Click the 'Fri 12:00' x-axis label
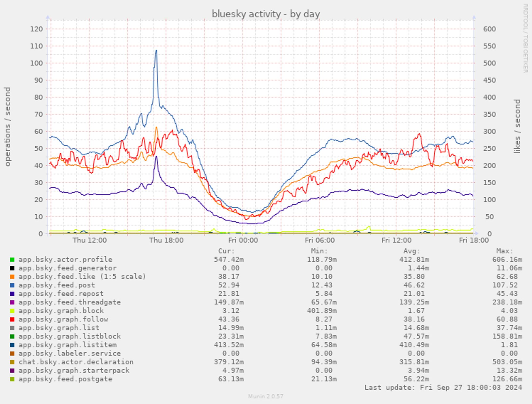Image resolution: width=532 pixels, height=404 pixels. click(396, 240)
